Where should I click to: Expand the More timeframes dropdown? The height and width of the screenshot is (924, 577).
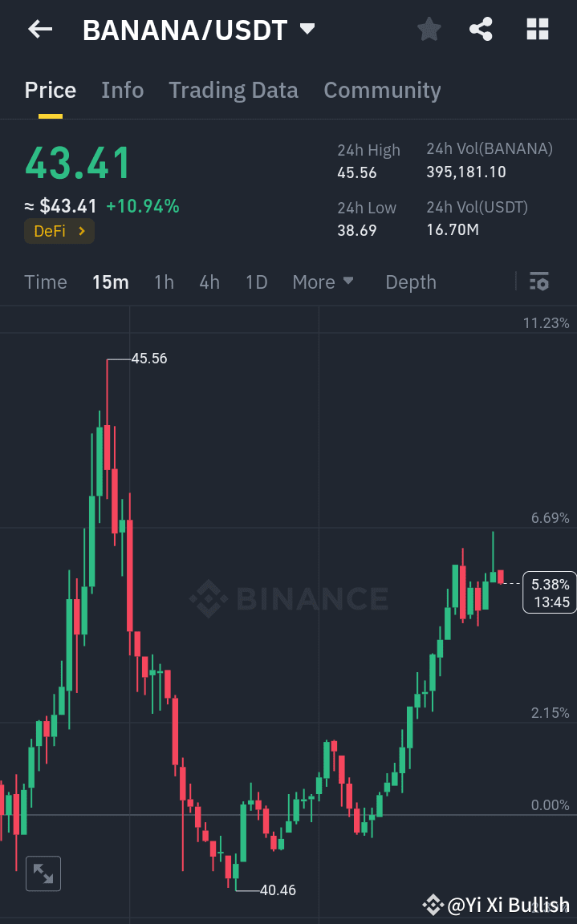(x=323, y=282)
